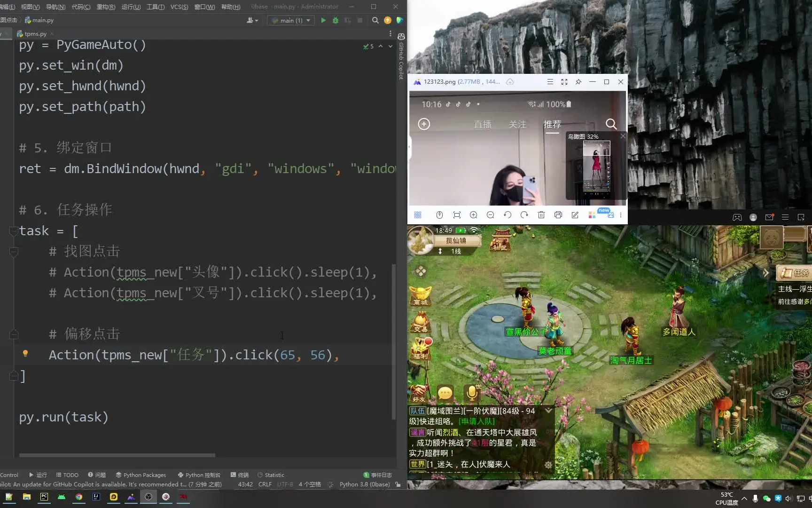Click the orange IDE update arrow icon
Viewport: 812px width, 508px height.
388,20
